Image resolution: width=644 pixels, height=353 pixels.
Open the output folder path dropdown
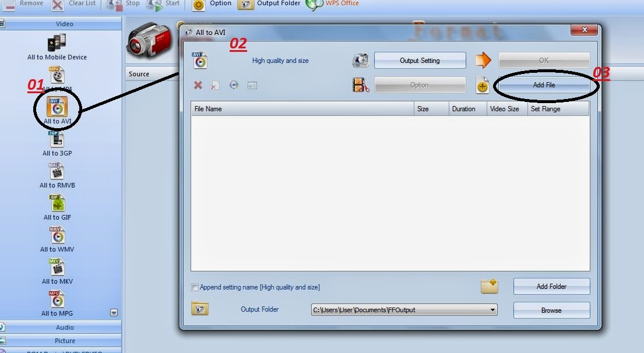coord(492,310)
